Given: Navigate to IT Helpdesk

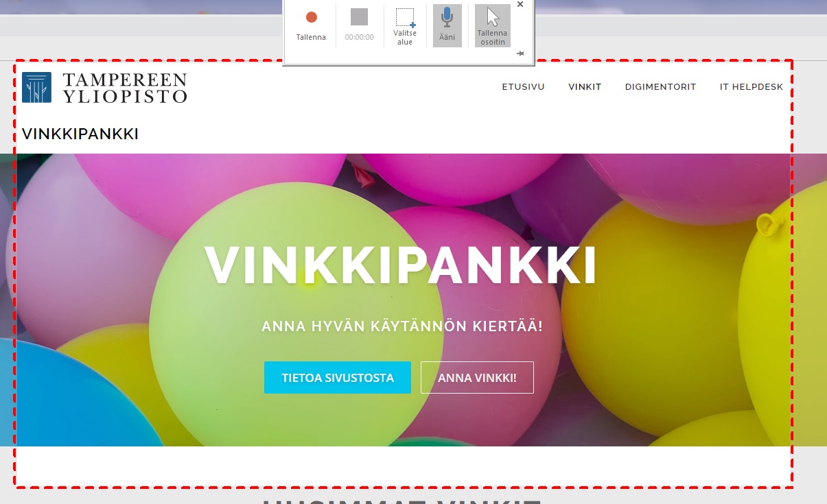Looking at the screenshot, I should click(751, 87).
